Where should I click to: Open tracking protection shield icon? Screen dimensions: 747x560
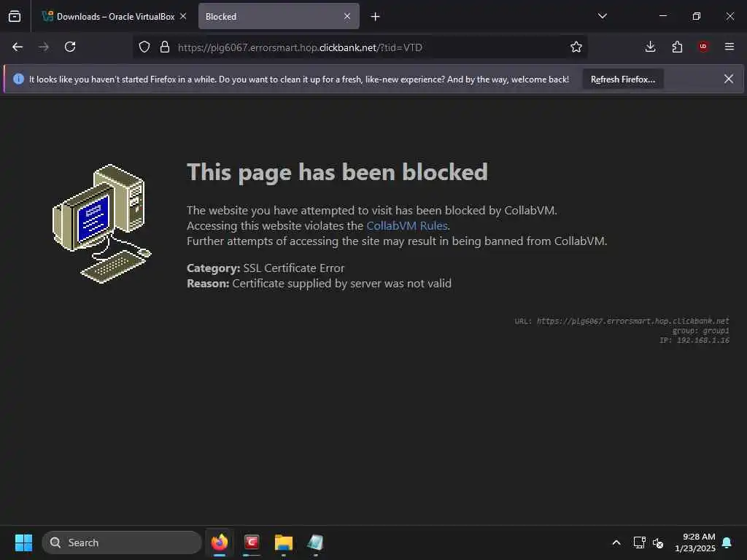(x=144, y=47)
